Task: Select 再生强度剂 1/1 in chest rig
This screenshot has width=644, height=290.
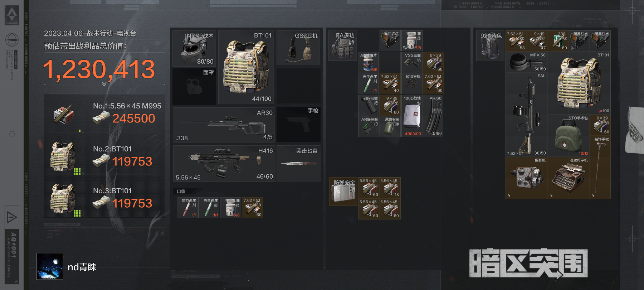Action: click(x=369, y=83)
